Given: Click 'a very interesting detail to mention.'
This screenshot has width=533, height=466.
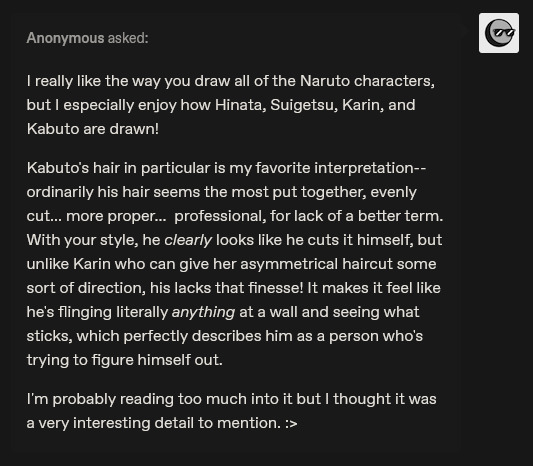Looking at the screenshot, I should (x=154, y=424).
